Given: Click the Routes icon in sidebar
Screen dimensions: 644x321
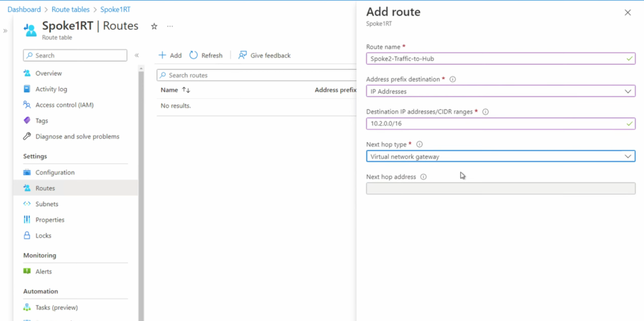Looking at the screenshot, I should (27, 188).
